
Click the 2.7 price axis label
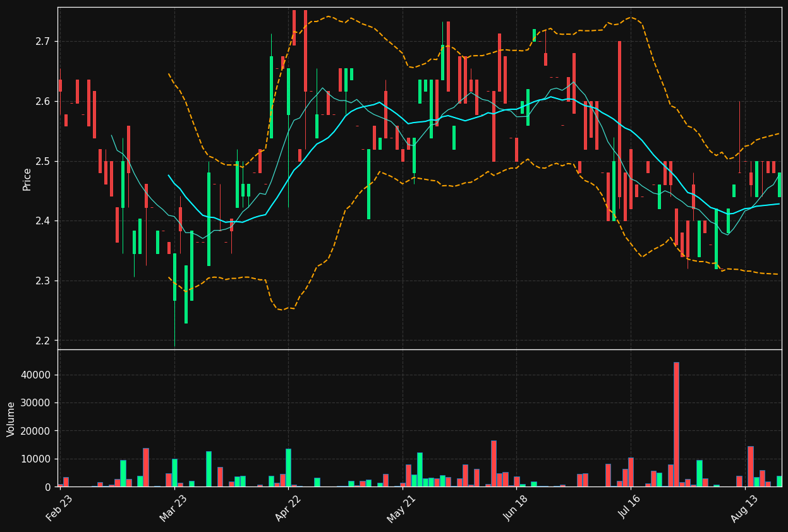[44, 42]
